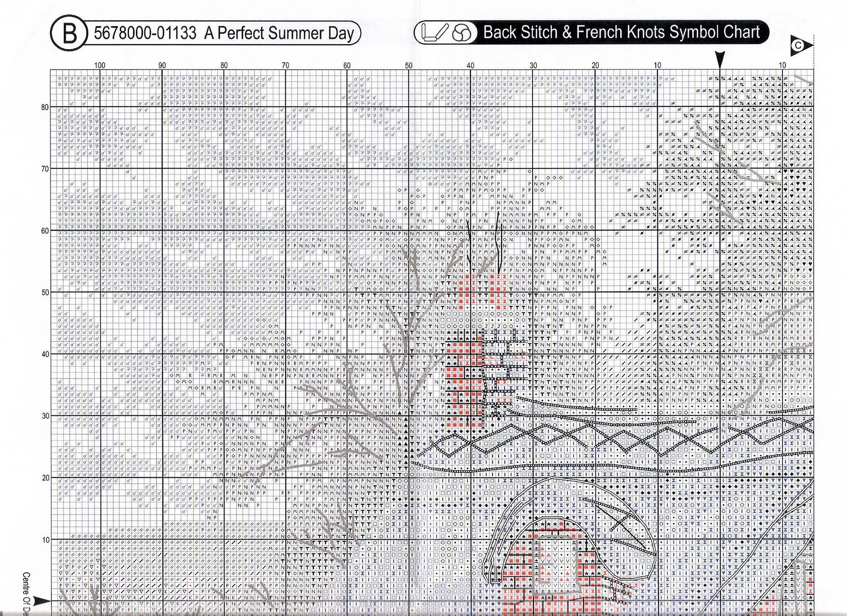
Task: Click the 70 column number on top axis
Action: pos(285,65)
